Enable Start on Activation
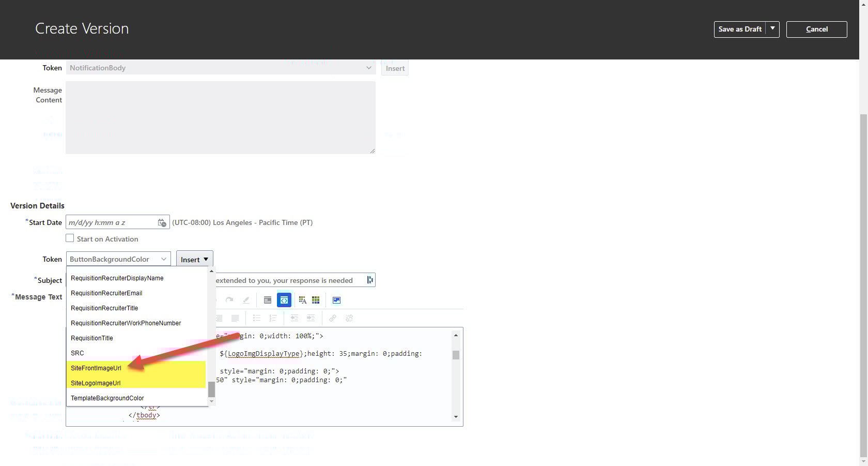Viewport: 868px width, 466px height. (x=70, y=238)
